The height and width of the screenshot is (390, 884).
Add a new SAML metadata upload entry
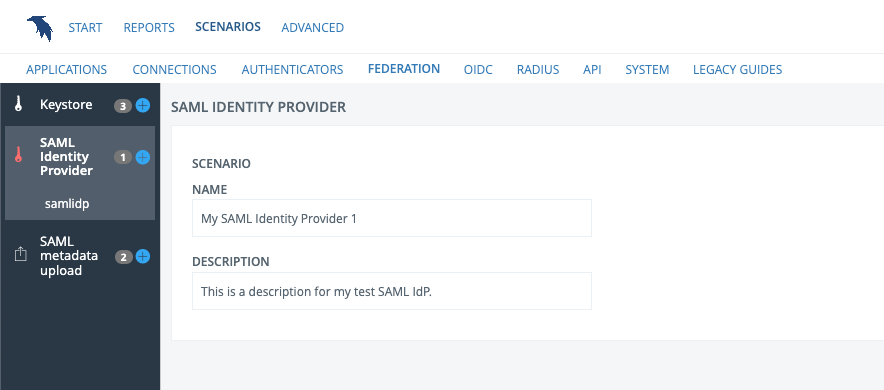[143, 257]
